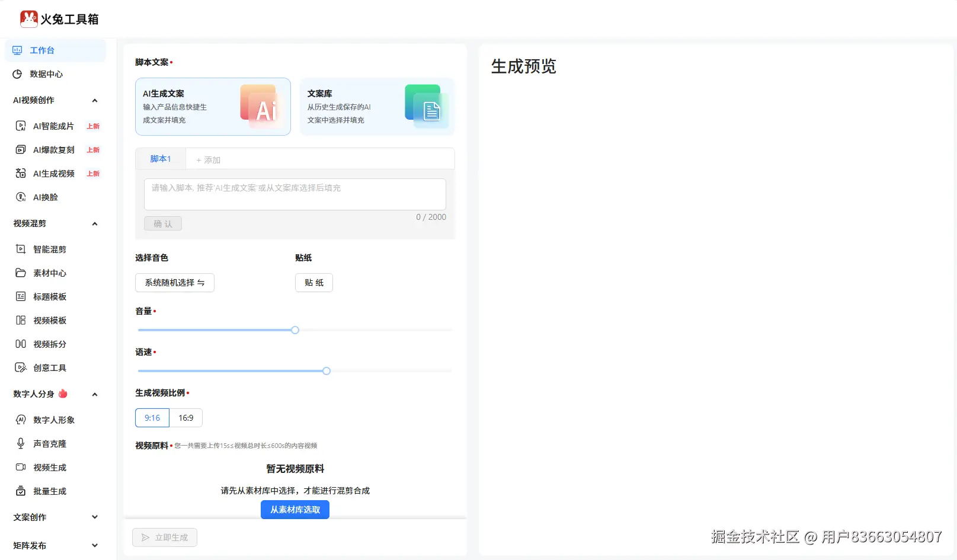Click the 音量 volume slider handle
Screen dimensions: 957x560
tap(295, 330)
